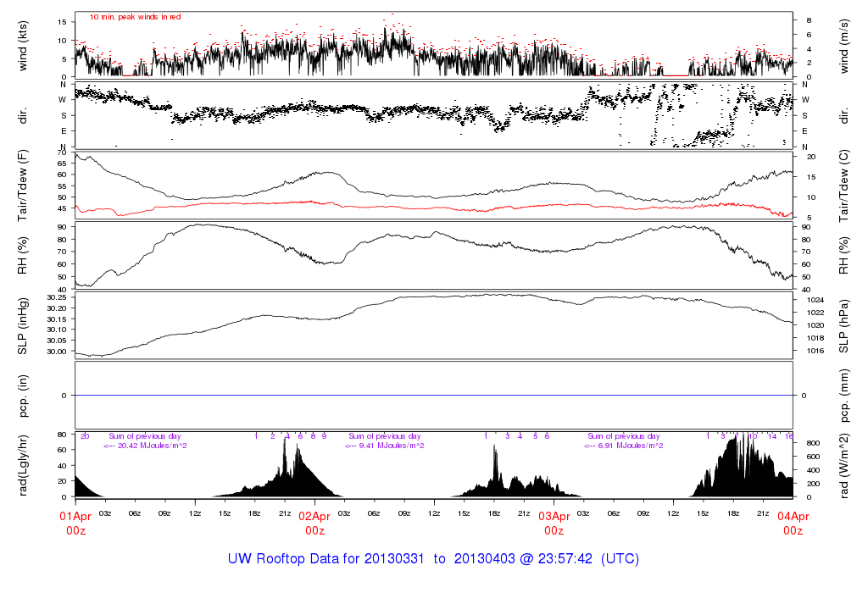This screenshot has height=593, width=868.
Task: Jump to the red 01Apr 00z date marker
Action: (x=76, y=523)
